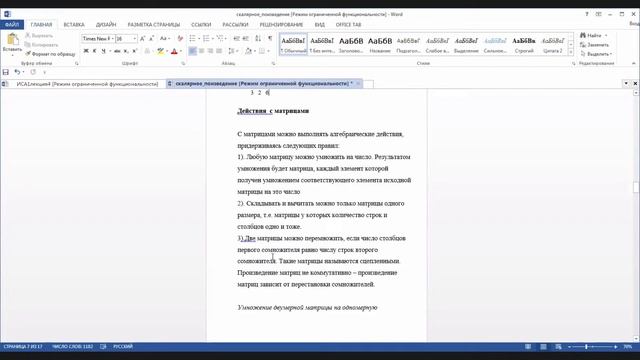Toggle show paragraph marks (¶)

pyautogui.click(x=270, y=39)
